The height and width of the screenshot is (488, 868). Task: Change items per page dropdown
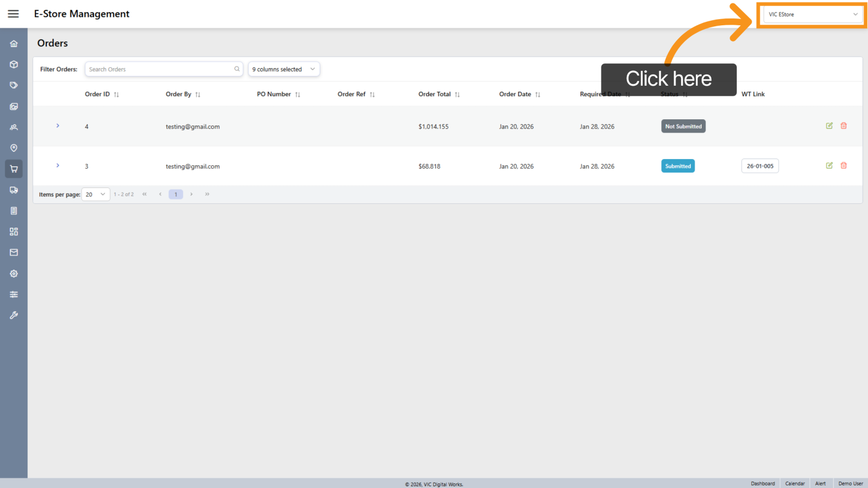pos(96,195)
